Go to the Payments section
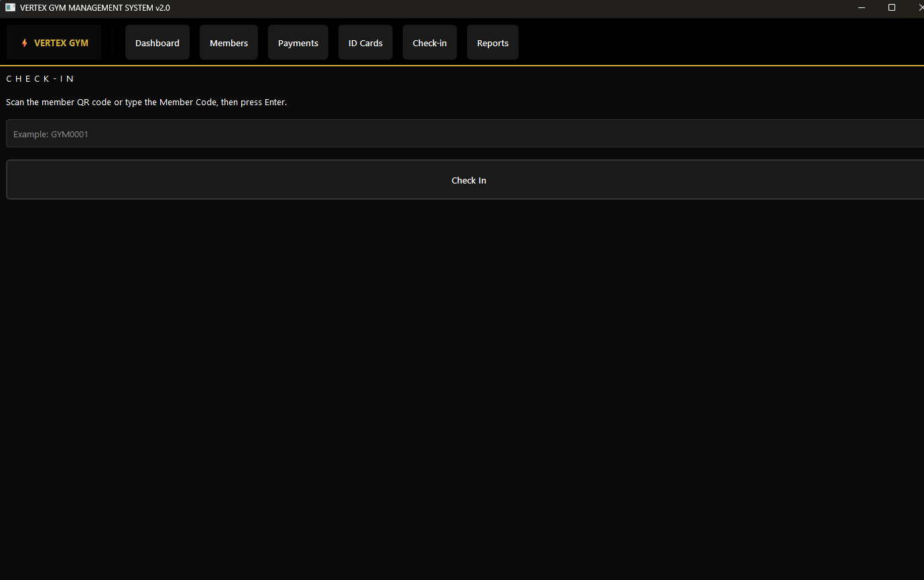The height and width of the screenshot is (580, 924). coord(298,43)
